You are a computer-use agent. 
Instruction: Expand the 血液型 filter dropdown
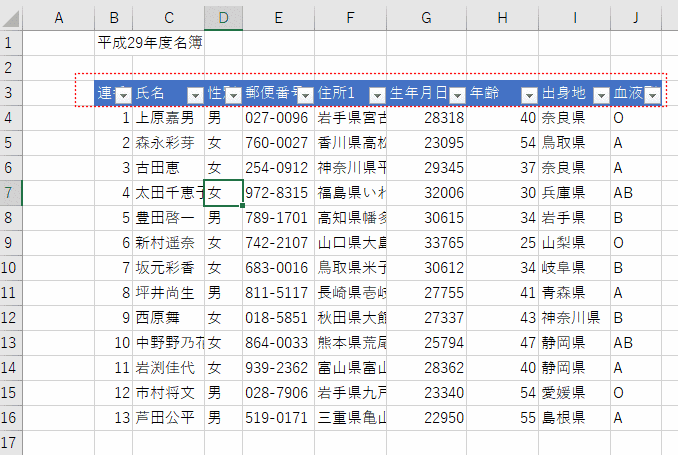(x=652, y=94)
